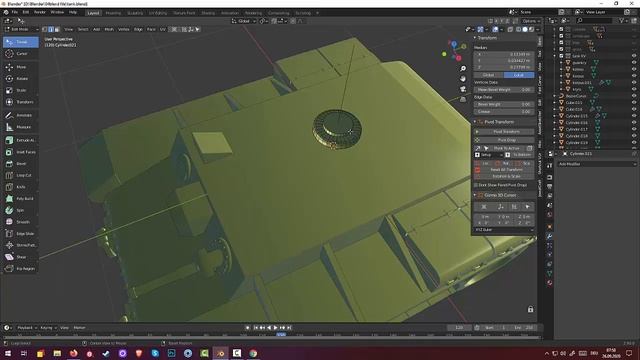
Task: Select the Cursor tool
Action: (20, 54)
